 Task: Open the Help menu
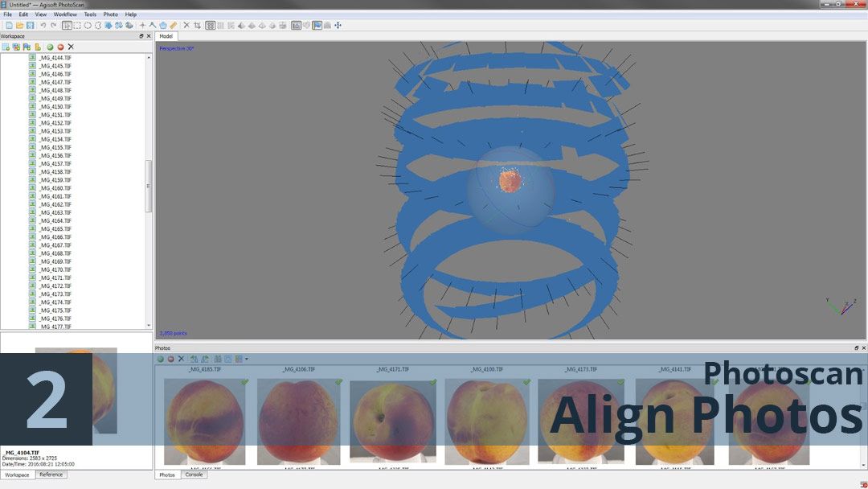[131, 14]
